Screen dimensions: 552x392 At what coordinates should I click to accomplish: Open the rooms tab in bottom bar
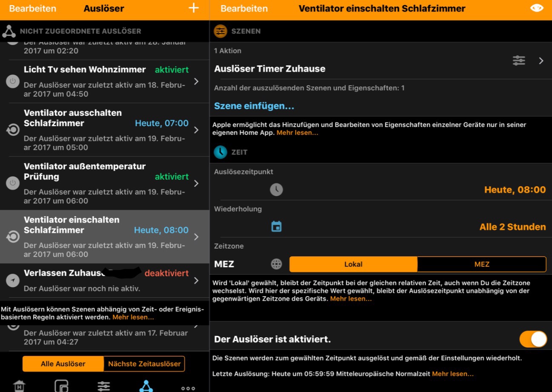click(61, 386)
